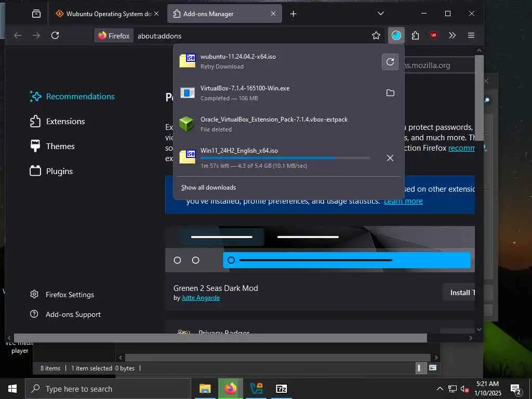Click the page horizontal scrollbar
The width and height of the screenshot is (532, 399).
click(220, 338)
